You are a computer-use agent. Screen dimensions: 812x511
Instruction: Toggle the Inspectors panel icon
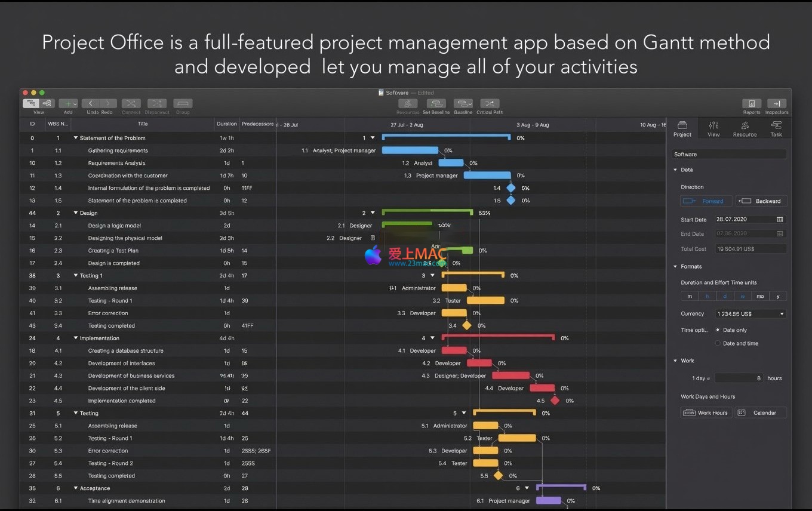click(776, 104)
